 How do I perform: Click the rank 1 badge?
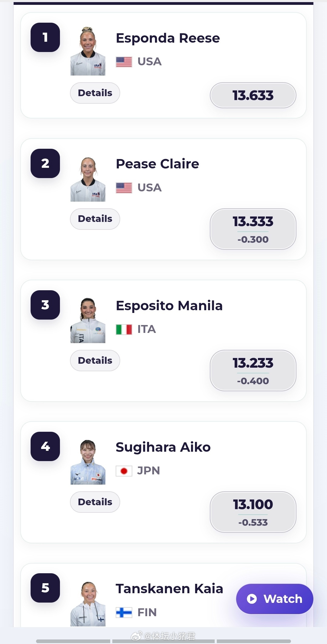pyautogui.click(x=45, y=37)
